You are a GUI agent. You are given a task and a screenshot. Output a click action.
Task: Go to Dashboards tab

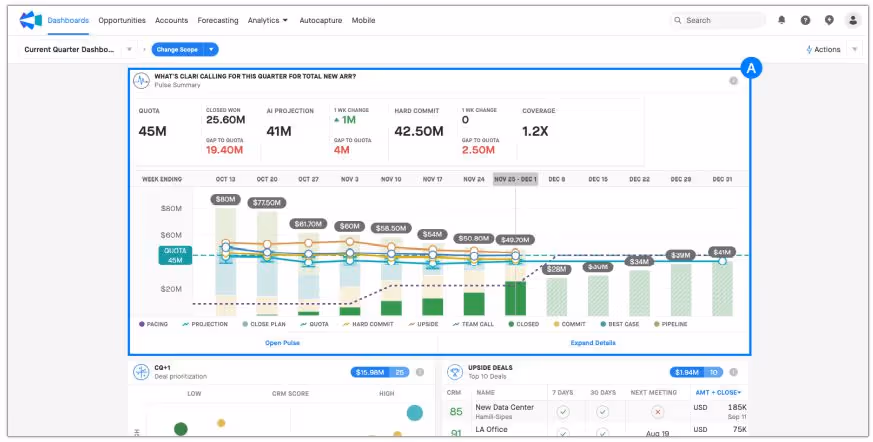tap(68, 20)
